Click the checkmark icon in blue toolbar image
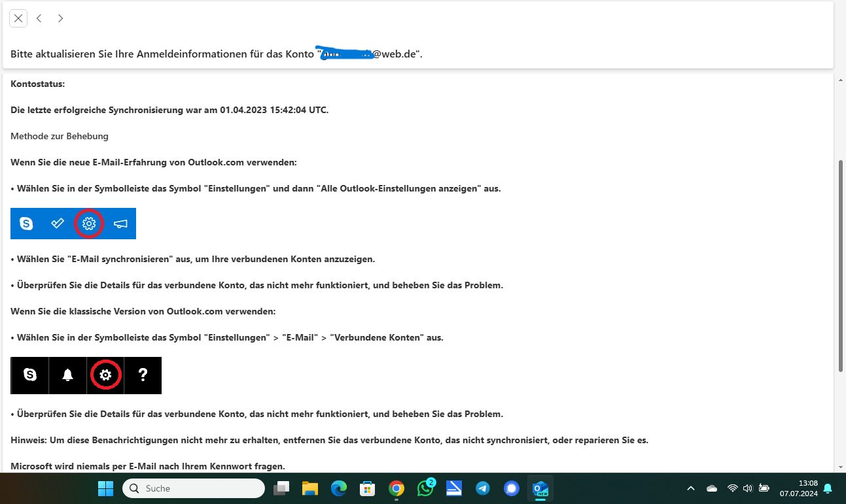The width and height of the screenshot is (846, 504). click(58, 224)
